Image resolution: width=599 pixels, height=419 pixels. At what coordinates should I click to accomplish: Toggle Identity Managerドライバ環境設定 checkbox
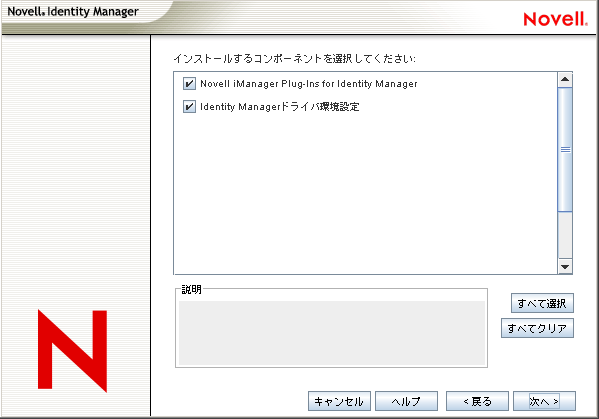pos(189,106)
